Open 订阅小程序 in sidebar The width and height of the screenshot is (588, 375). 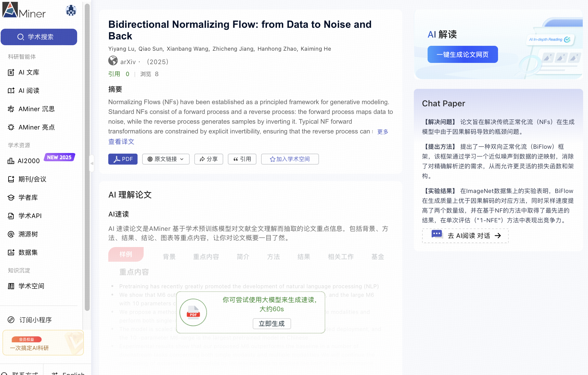click(35, 320)
